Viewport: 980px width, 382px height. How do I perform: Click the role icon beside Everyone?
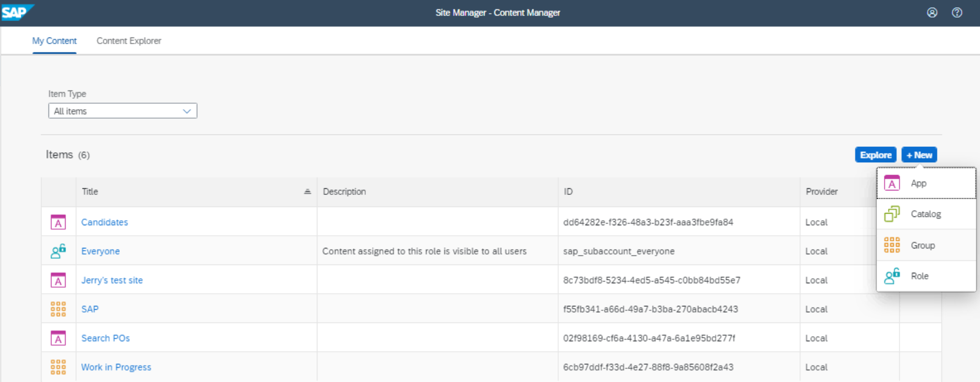(58, 251)
